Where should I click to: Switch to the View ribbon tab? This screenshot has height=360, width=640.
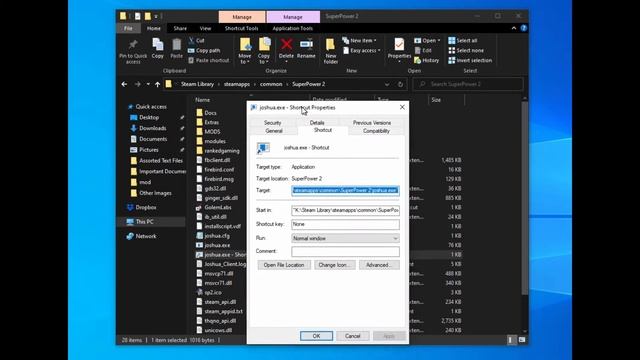205,28
